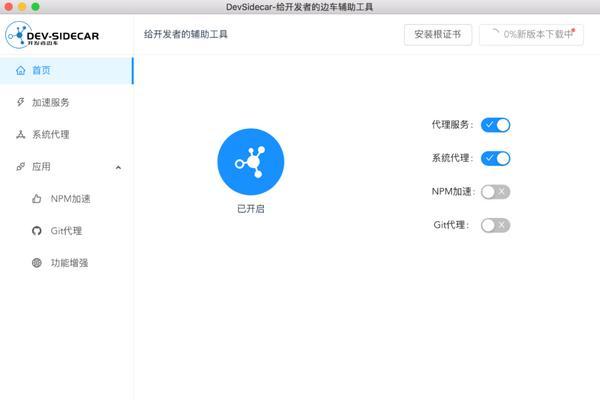600x400 pixels.
Task: Open the 功能增强 submenu item
Action: [x=67, y=263]
